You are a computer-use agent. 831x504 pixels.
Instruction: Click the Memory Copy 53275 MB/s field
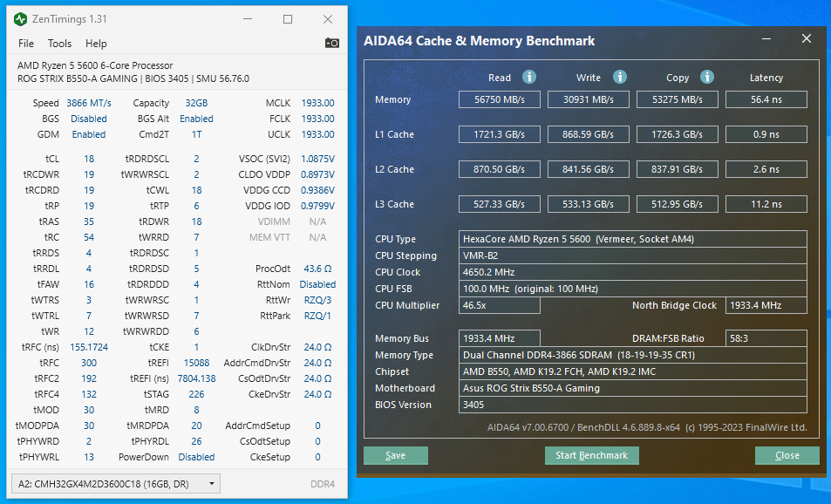678,99
